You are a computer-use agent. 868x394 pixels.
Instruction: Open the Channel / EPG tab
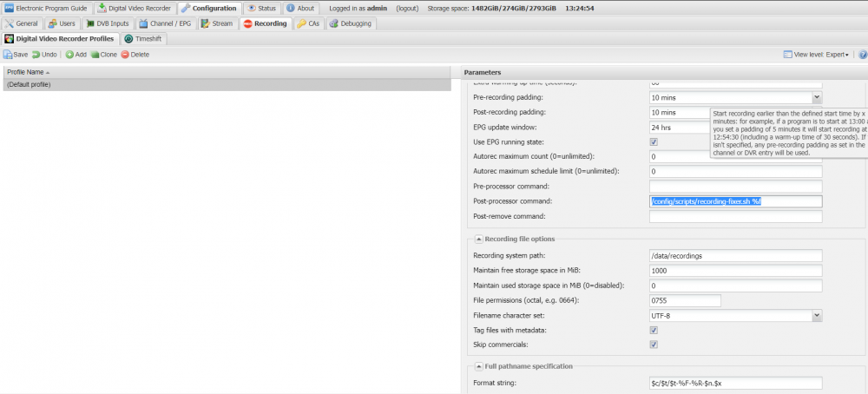pos(166,23)
